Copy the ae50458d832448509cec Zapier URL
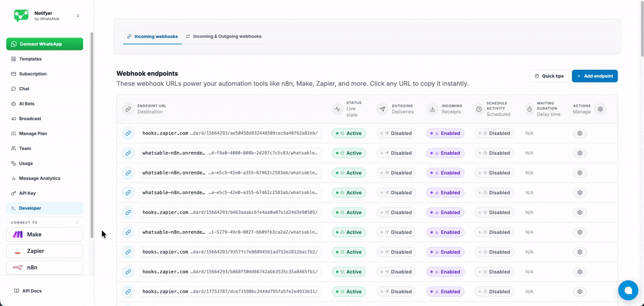Viewport: 644px width, 306px height. tap(230, 133)
